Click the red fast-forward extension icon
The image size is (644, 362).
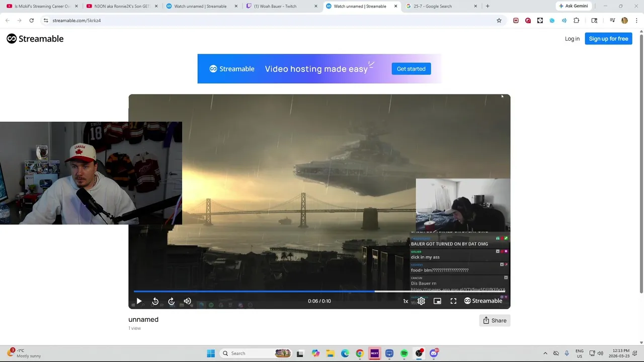516,21
